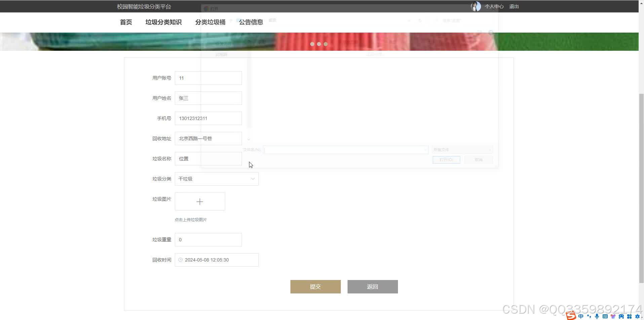Open the skin shirt icon in IME bar

[613, 316]
